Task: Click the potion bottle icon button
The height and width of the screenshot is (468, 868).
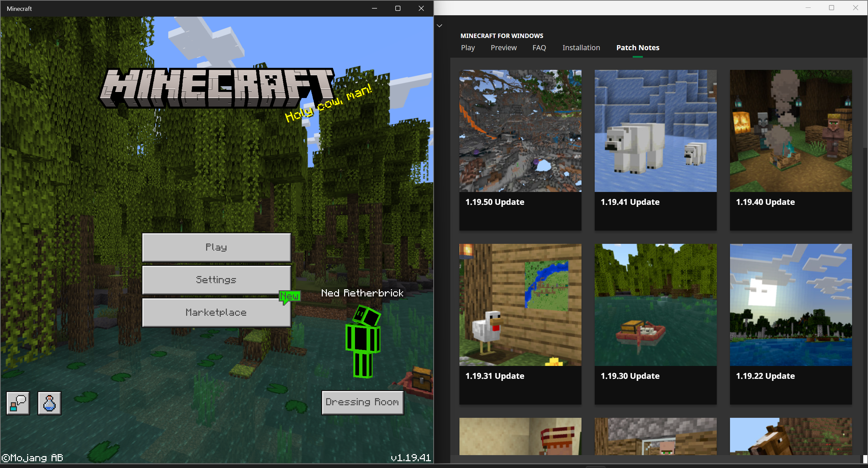Action: click(x=50, y=403)
